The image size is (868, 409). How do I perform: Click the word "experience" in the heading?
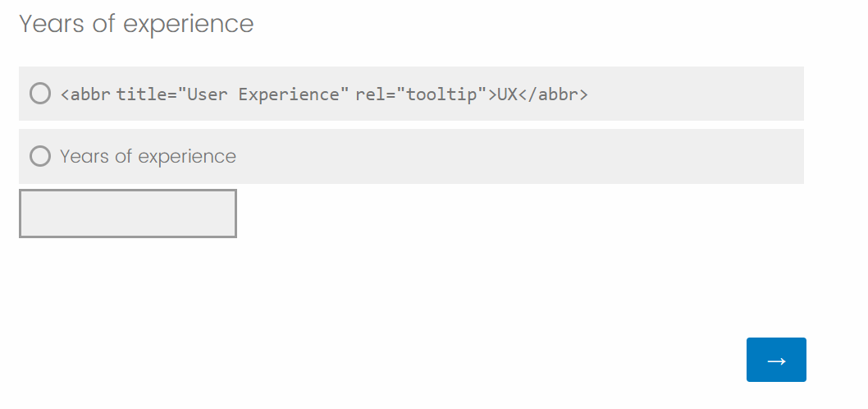coord(188,25)
